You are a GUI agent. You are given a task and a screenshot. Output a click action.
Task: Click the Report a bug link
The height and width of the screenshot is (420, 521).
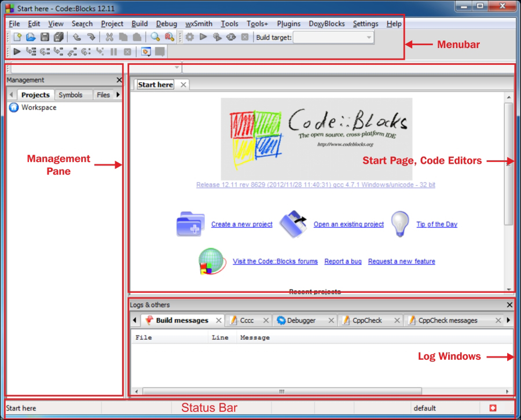(343, 261)
